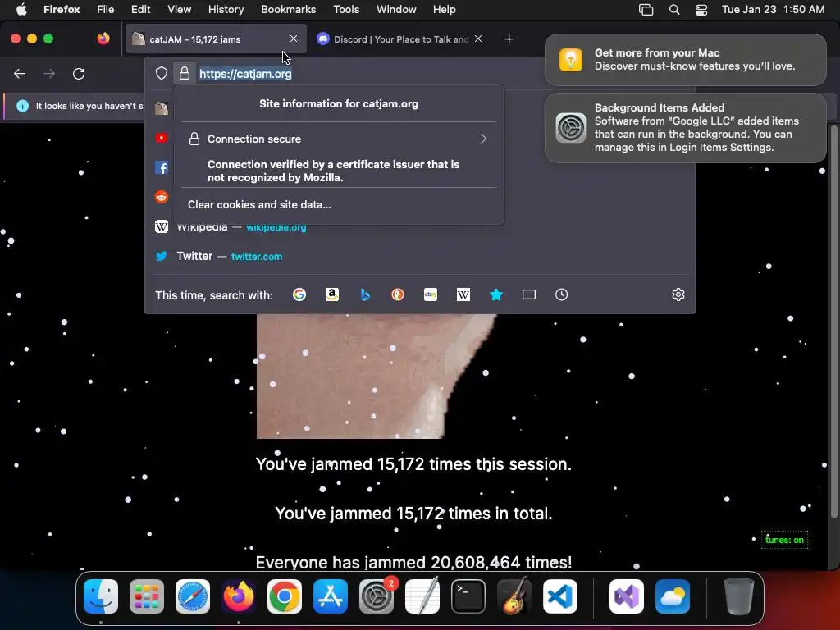Open Terminal in the Dock

tap(468, 596)
